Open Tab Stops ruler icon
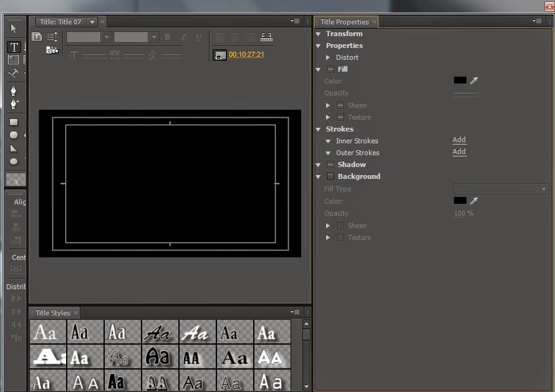This screenshot has width=555, height=392. click(x=266, y=37)
